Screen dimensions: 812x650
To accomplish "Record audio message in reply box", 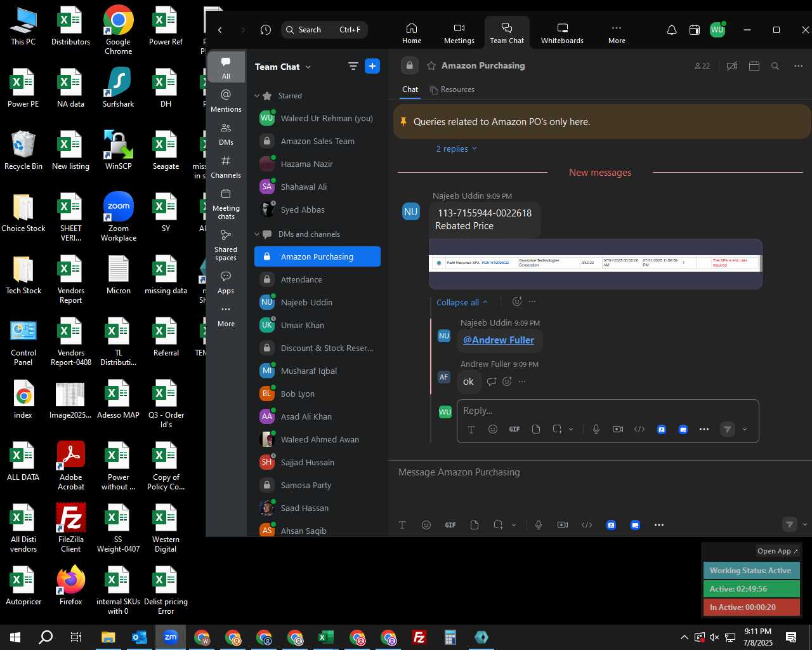I will [596, 429].
